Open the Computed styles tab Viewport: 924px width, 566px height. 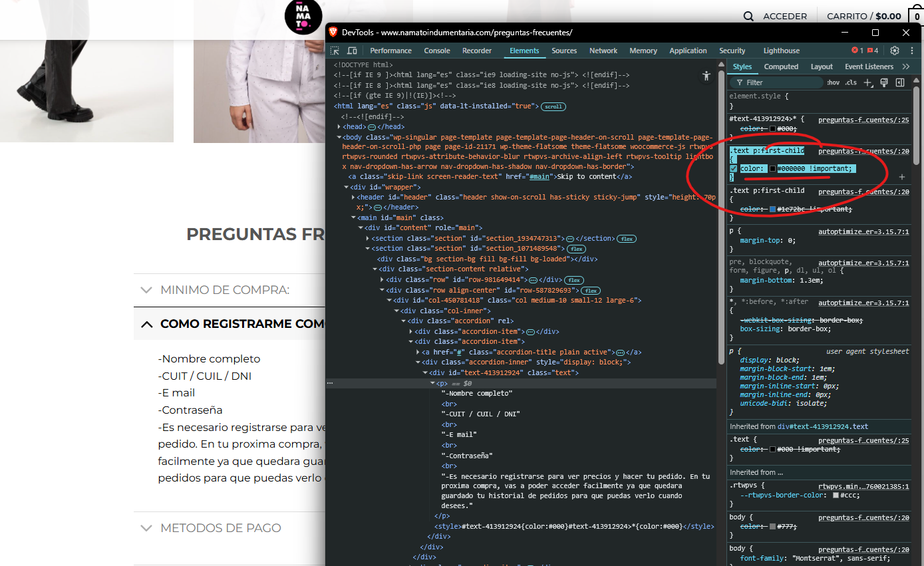781,67
